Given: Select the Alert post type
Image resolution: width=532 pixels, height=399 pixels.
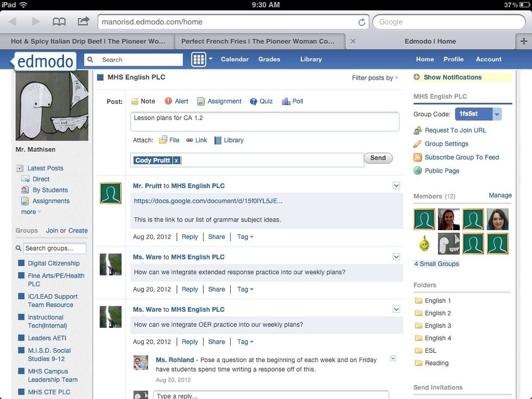Looking at the screenshot, I should pyautogui.click(x=176, y=101).
